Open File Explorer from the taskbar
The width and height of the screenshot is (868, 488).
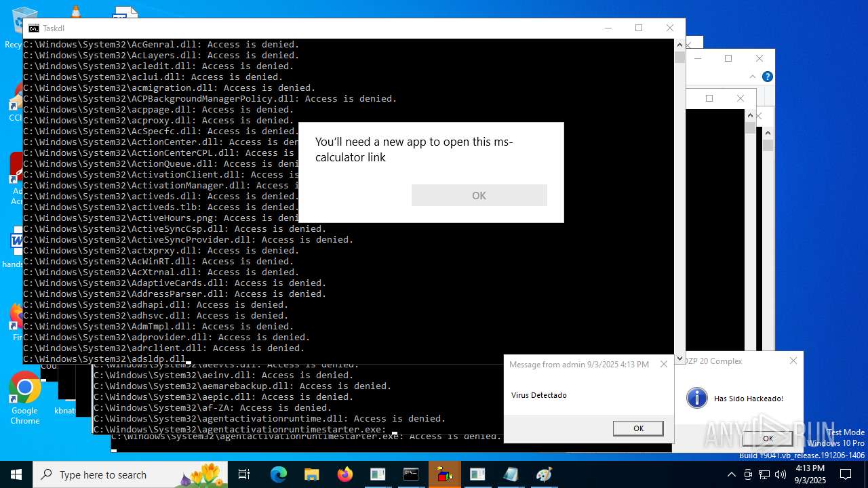[x=312, y=474]
